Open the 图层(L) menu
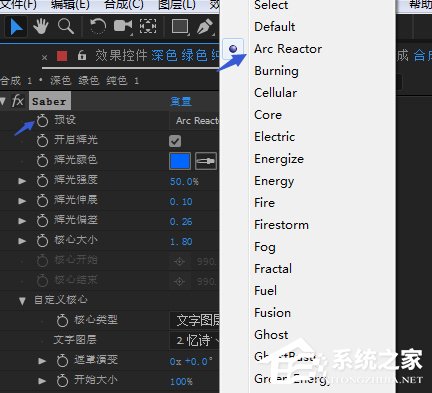Screen dimensions: 432x393 (177, 5)
